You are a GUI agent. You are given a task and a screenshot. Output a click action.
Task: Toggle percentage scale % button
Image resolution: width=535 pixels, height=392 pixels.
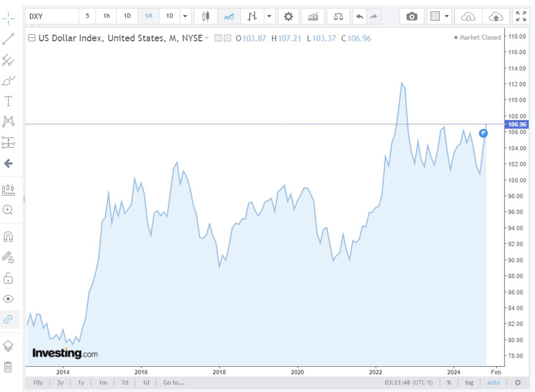(x=449, y=382)
